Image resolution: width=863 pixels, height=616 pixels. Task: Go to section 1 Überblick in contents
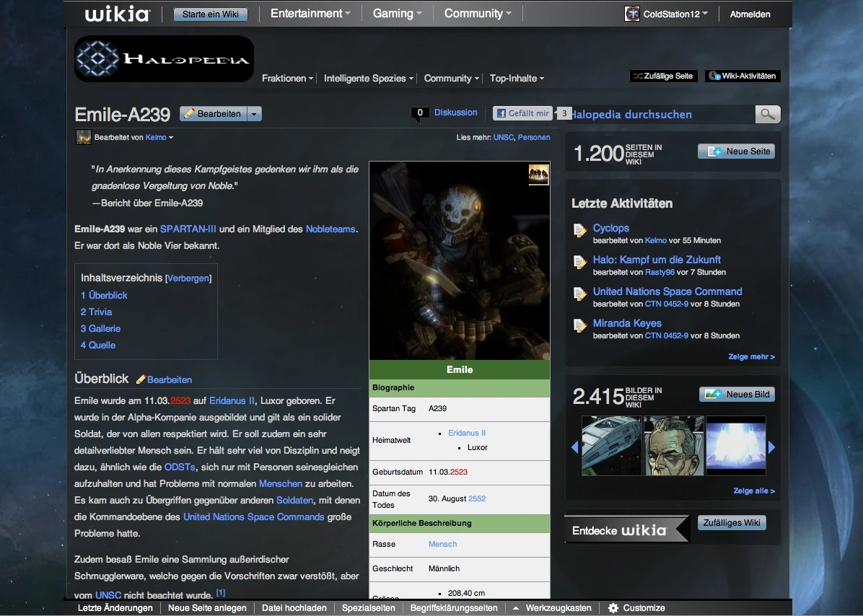pyautogui.click(x=104, y=295)
